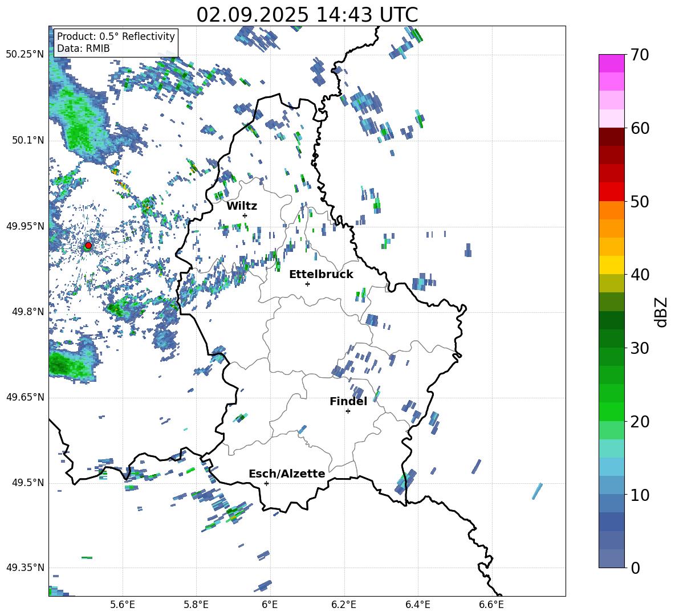Select the Esch/Alzette city label

point(287,474)
